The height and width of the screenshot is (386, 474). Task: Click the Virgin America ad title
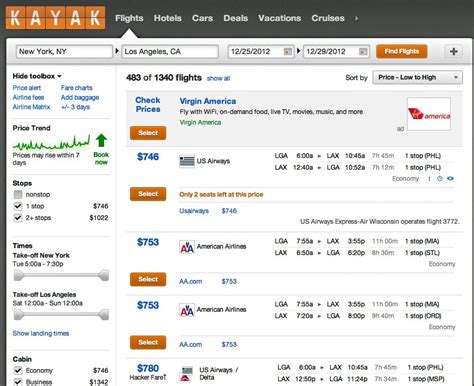[208, 101]
